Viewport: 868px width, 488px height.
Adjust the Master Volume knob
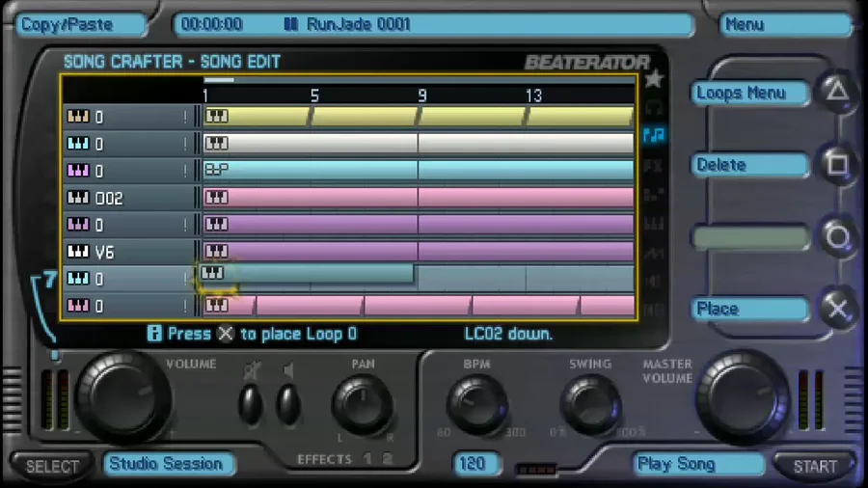coord(743,396)
